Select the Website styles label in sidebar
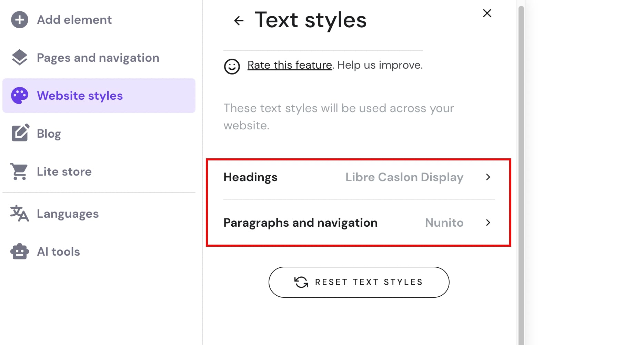644x345 pixels. point(80,96)
